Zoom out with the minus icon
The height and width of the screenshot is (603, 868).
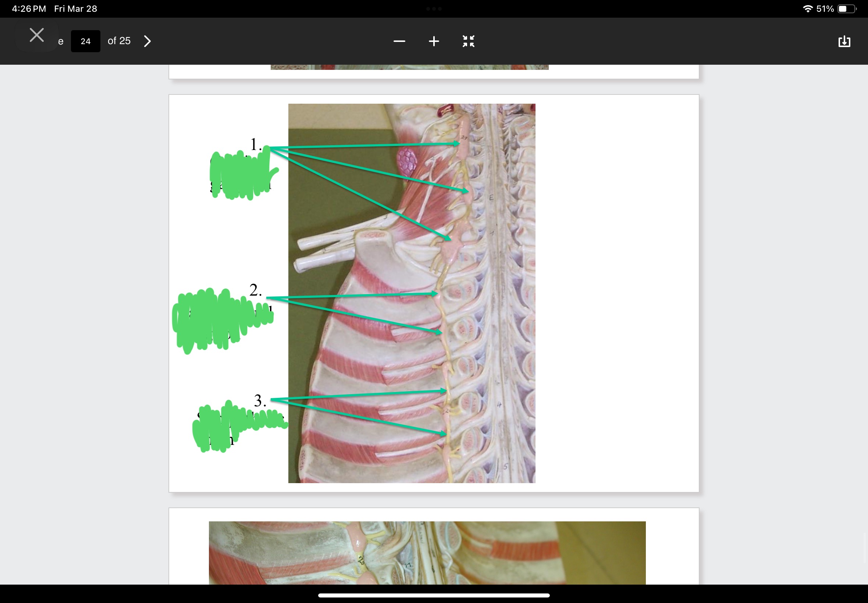[x=399, y=41]
